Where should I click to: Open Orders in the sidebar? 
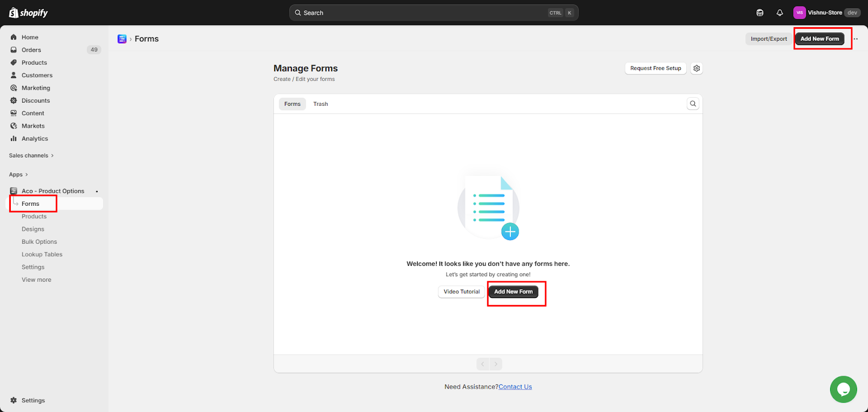(x=31, y=50)
